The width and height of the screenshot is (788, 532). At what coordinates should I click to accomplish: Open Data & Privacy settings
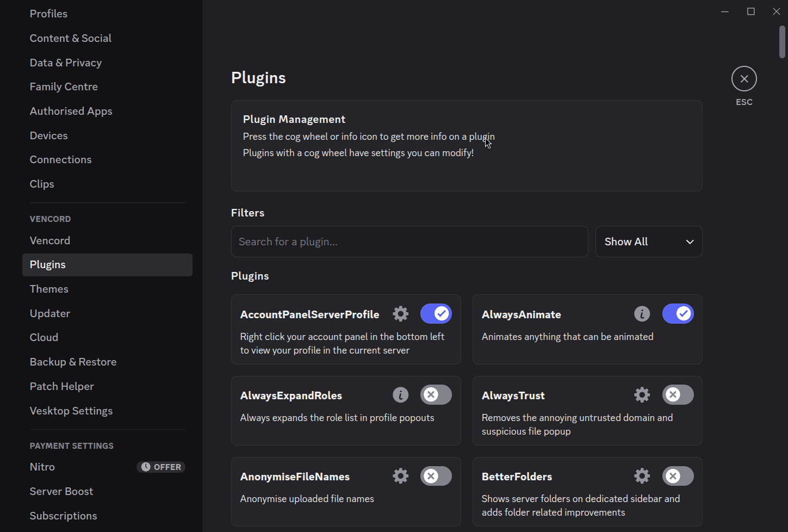[x=107, y=63]
